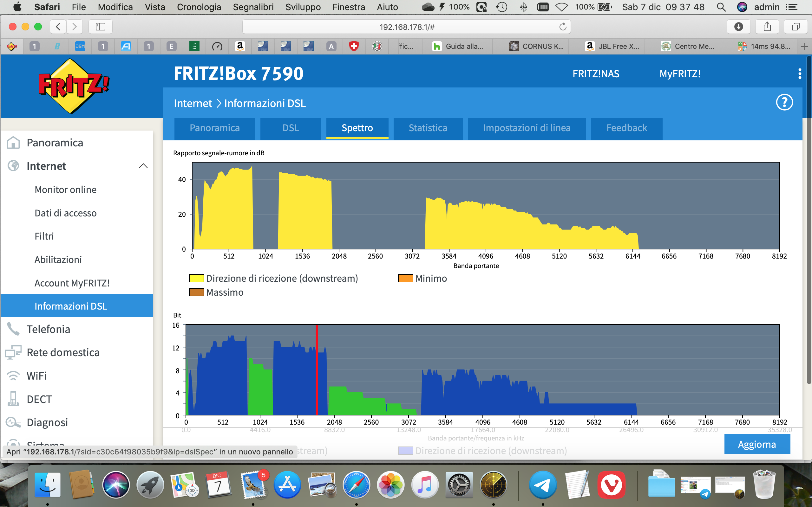The width and height of the screenshot is (812, 507).
Task: Open the help question mark icon
Action: (x=784, y=102)
